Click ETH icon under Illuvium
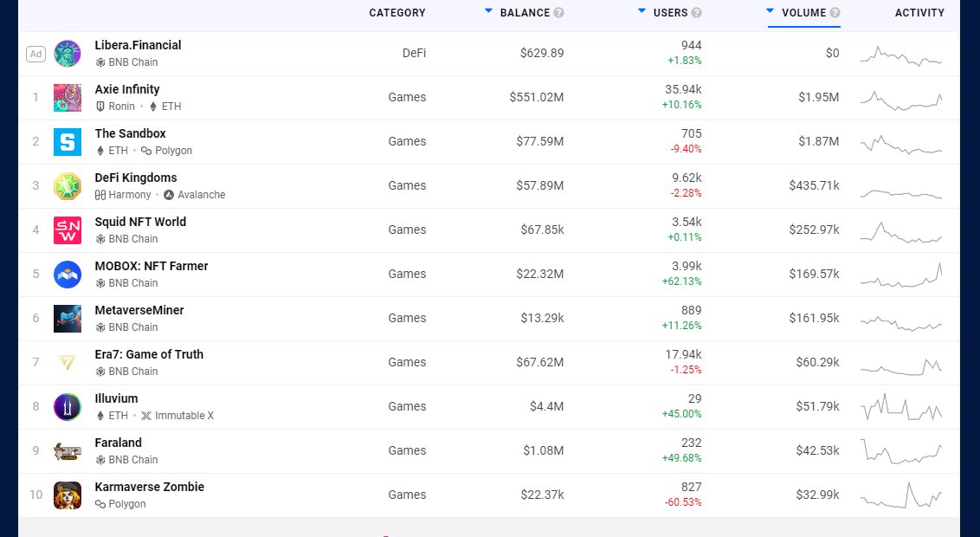980x537 pixels. (x=100, y=416)
